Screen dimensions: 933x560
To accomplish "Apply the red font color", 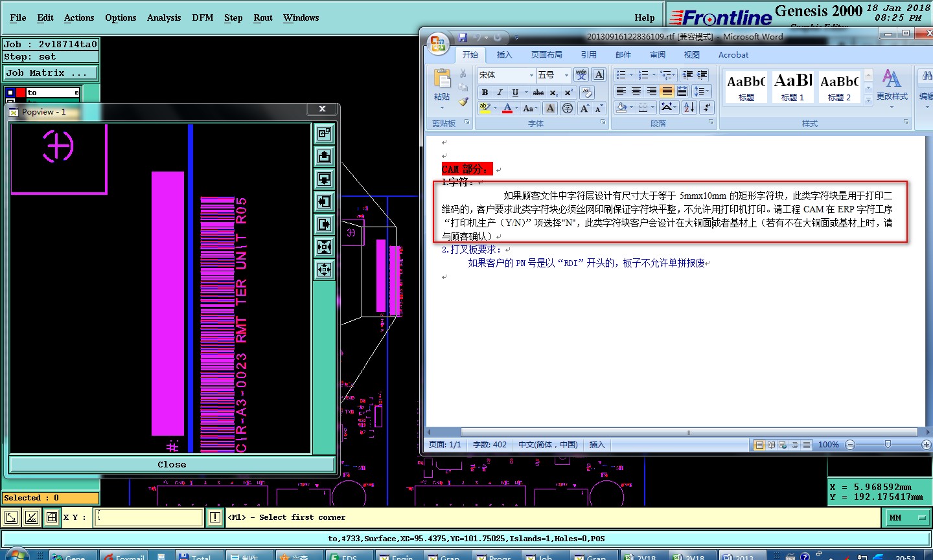I will [507, 108].
